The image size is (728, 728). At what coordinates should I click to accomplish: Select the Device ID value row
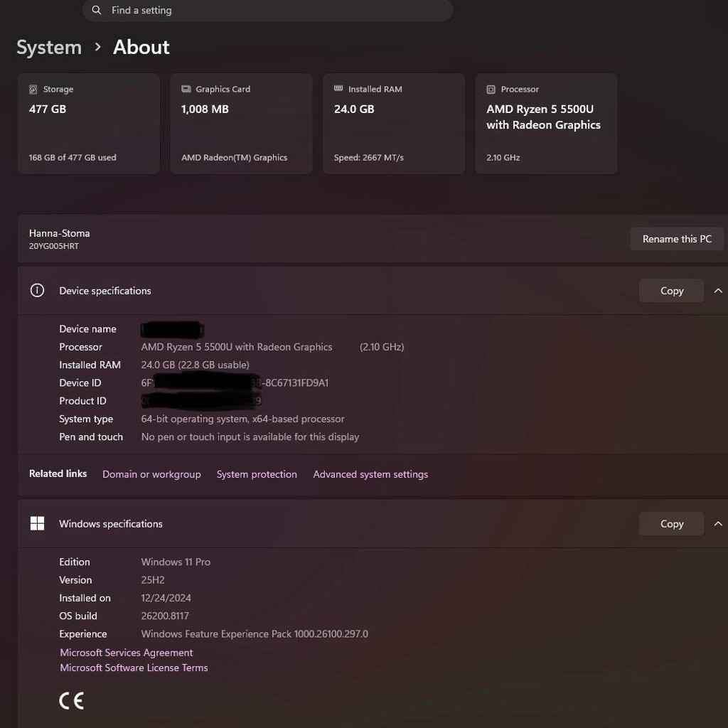point(235,383)
